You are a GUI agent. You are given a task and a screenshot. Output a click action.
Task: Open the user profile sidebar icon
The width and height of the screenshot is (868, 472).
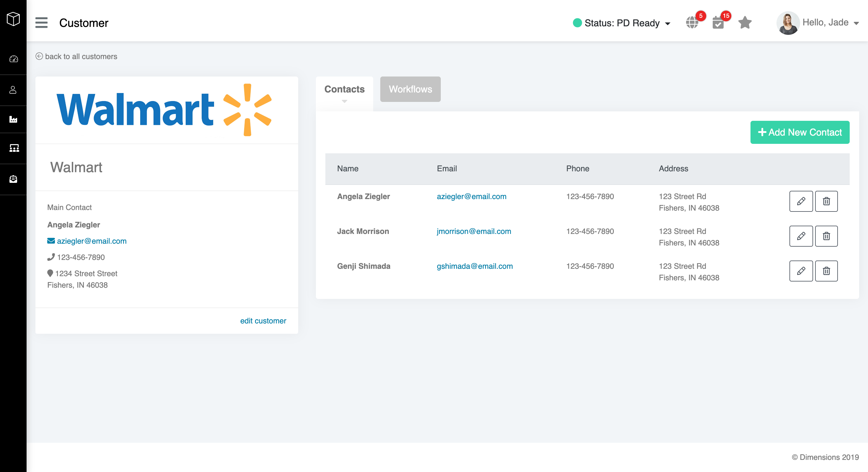(13, 90)
